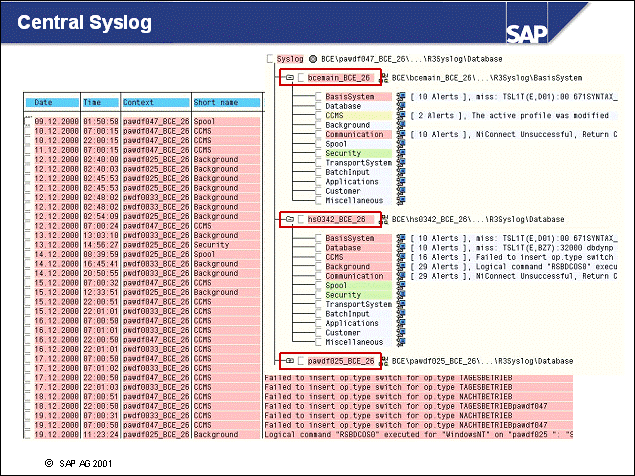635x476 pixels.
Task: Click alert icon beside bcemain Communication node
Action: click(x=400, y=134)
